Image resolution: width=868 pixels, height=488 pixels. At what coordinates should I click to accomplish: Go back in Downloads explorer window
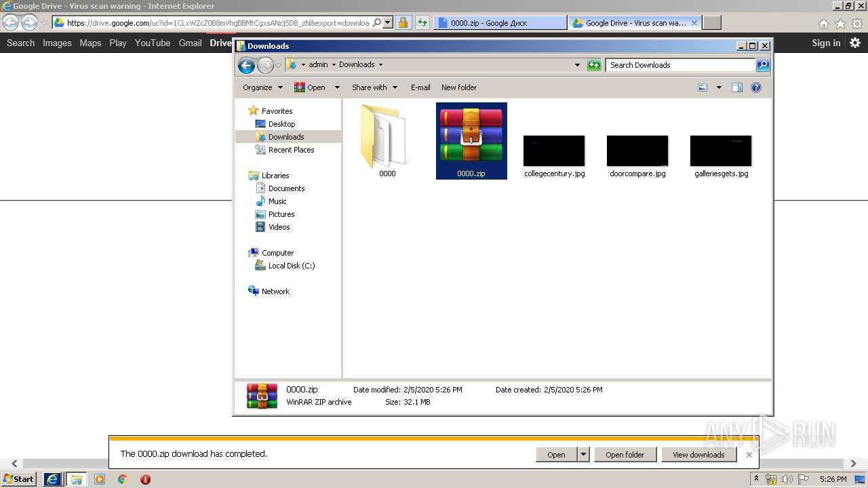coord(246,65)
